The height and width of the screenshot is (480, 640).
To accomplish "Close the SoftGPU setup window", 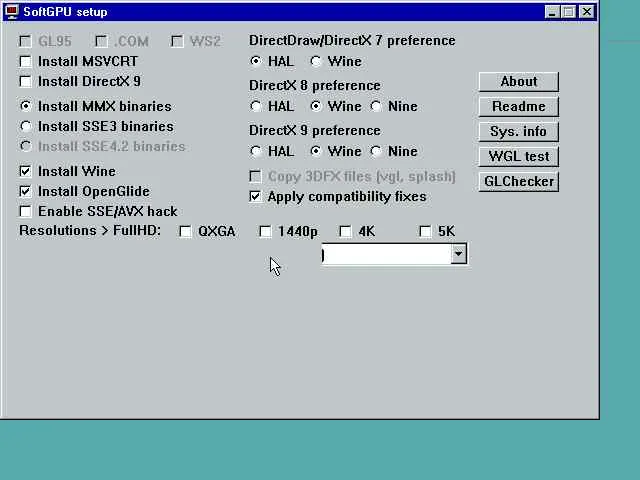I will tap(587, 11).
